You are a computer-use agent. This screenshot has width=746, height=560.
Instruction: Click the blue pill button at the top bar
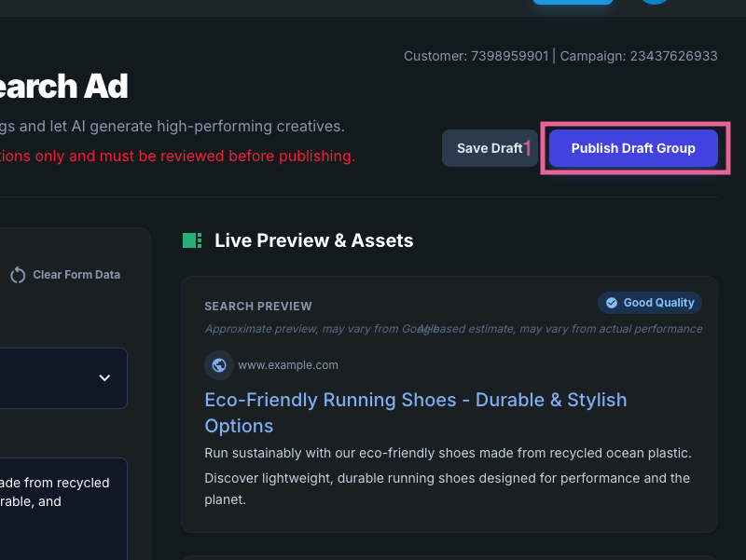tap(573, 2)
